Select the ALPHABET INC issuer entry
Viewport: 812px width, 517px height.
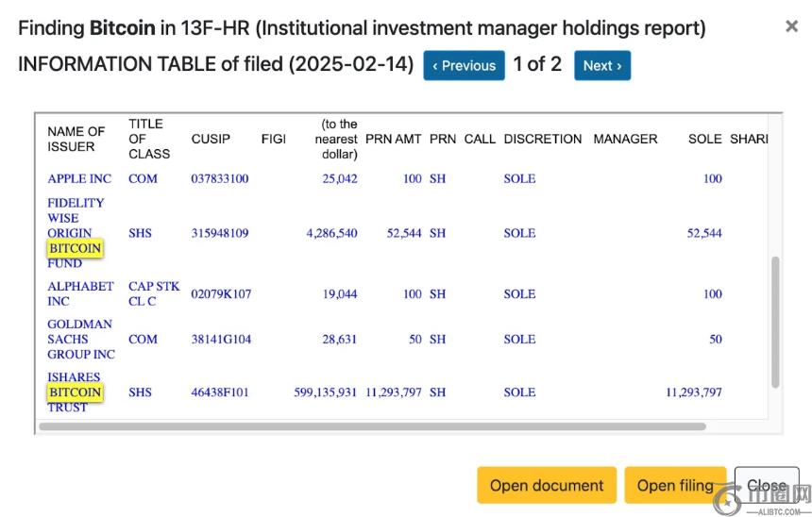80,293
